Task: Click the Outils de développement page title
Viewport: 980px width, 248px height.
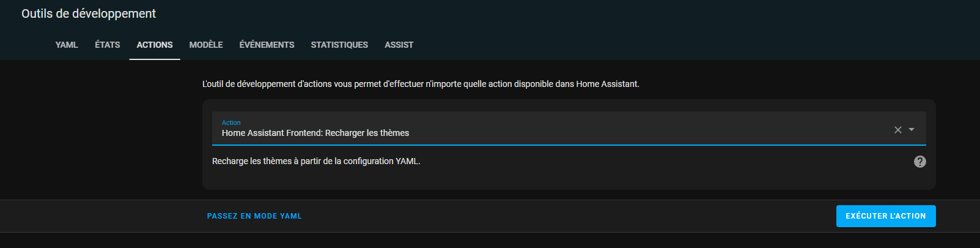Action: (89, 13)
